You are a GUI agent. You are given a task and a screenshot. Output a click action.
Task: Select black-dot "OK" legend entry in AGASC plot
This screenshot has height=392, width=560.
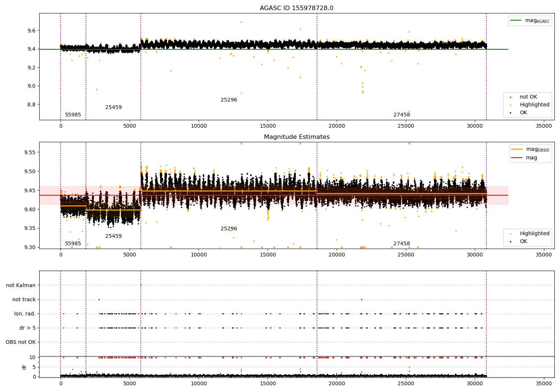point(519,113)
